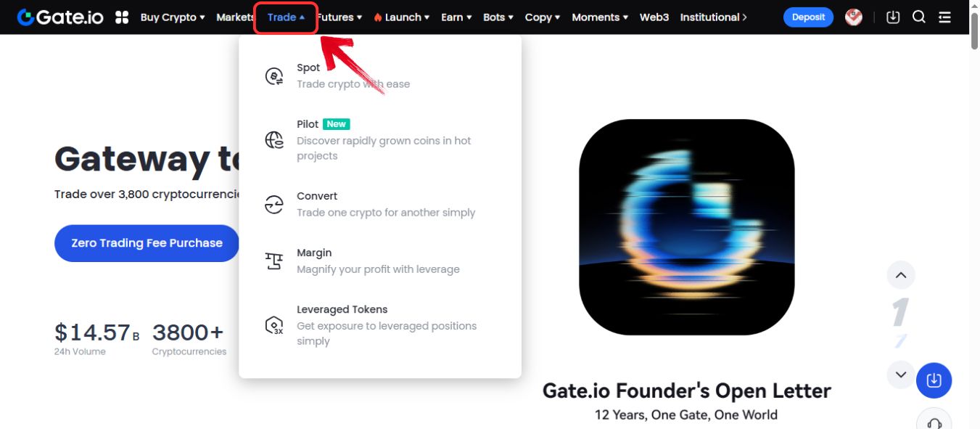This screenshot has height=429, width=980.
Task: Click the down chevron carousel button
Action: point(901,375)
